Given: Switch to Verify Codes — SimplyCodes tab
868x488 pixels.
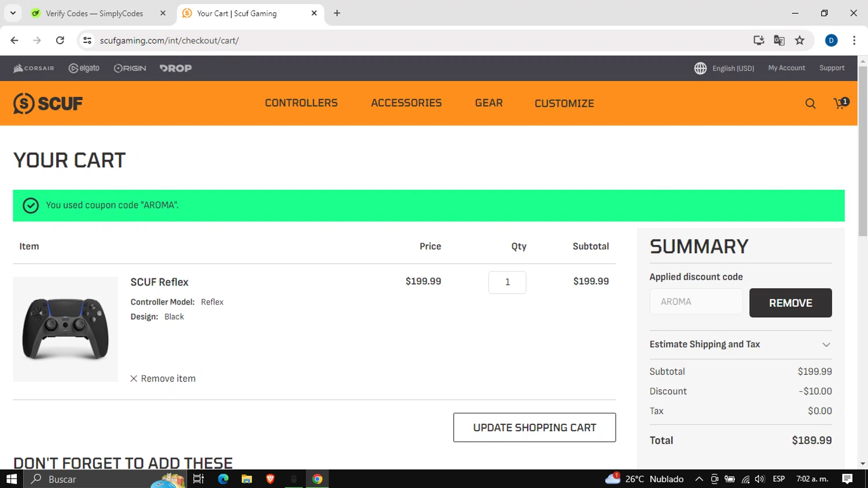Looking at the screenshot, I should point(94,13).
